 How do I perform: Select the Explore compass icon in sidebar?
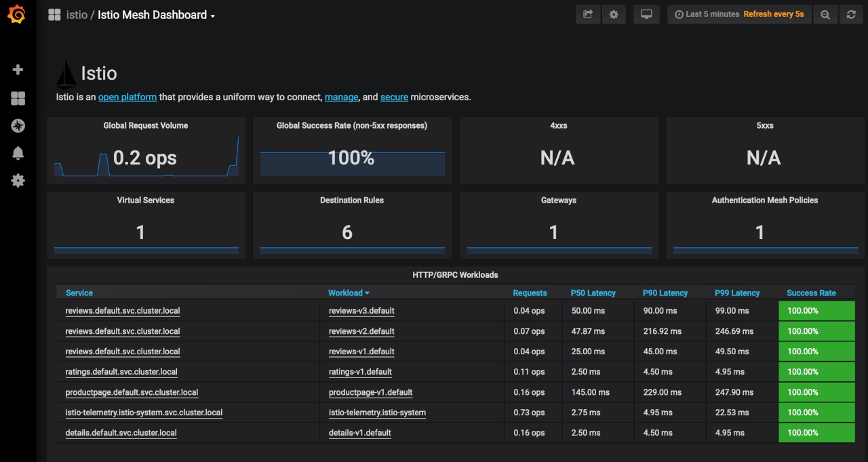[x=17, y=125]
